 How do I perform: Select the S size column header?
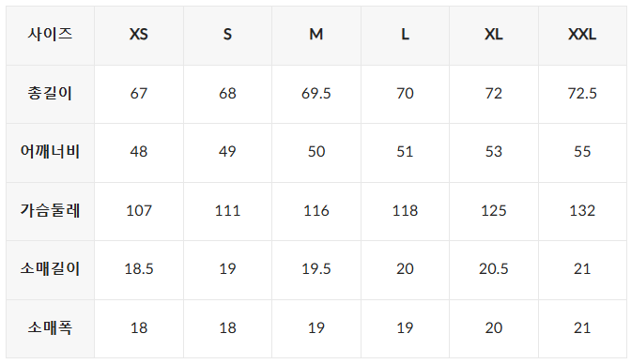228,36
